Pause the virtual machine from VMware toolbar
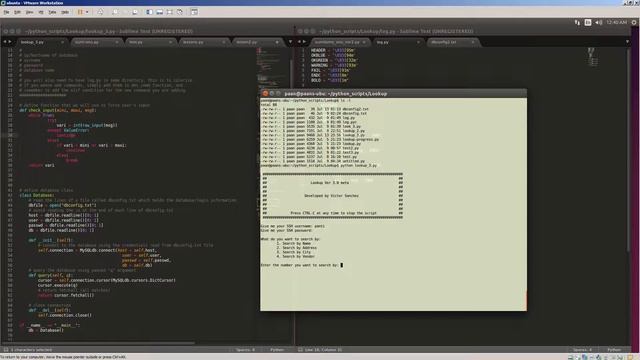 80,12
